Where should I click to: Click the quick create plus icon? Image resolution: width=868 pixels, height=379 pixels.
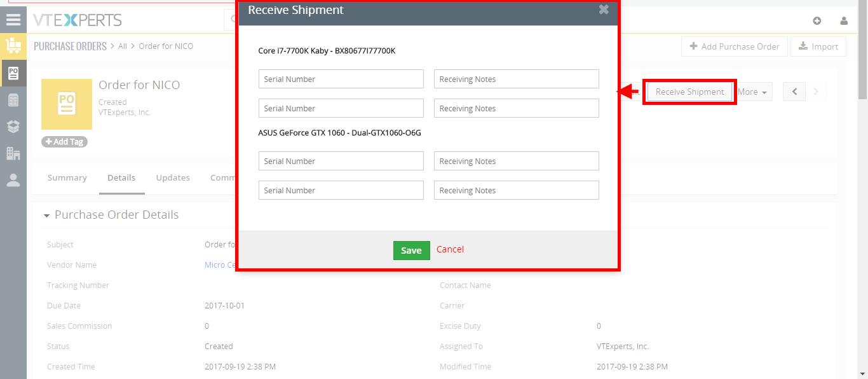817,20
